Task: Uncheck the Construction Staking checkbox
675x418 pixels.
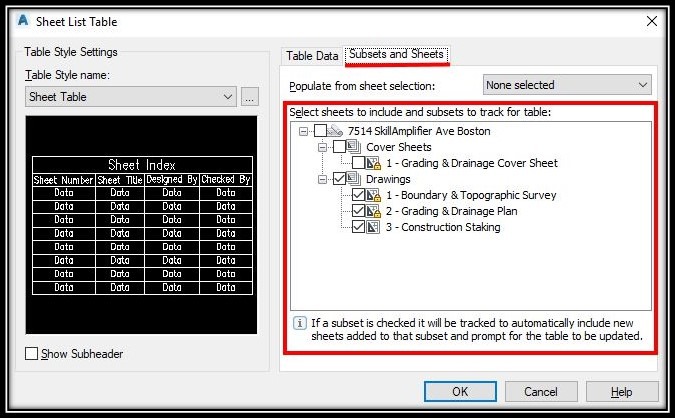Action: click(x=358, y=227)
